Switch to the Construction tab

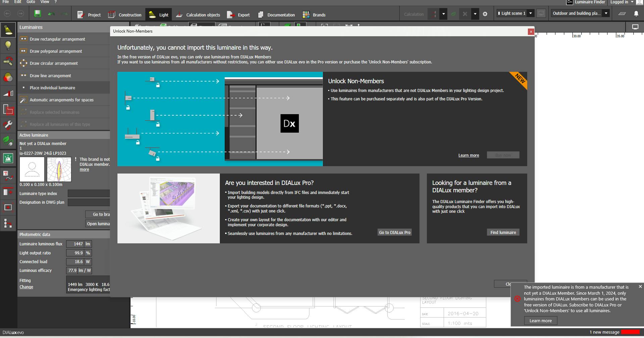125,15
